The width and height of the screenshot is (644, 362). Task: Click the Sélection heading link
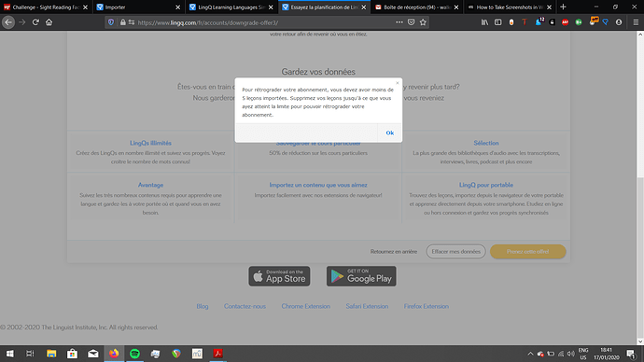point(486,143)
